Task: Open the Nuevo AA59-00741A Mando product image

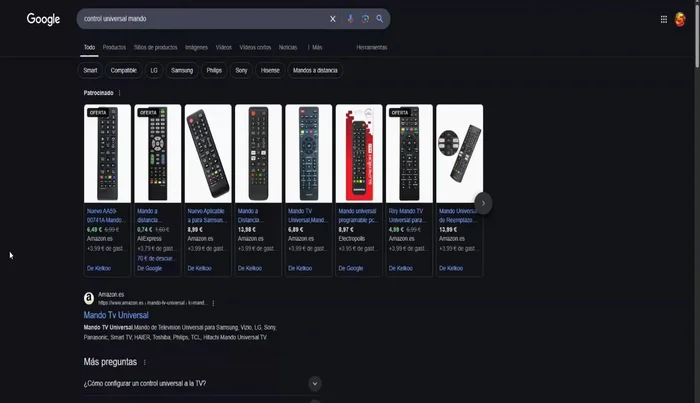Action: (x=107, y=154)
